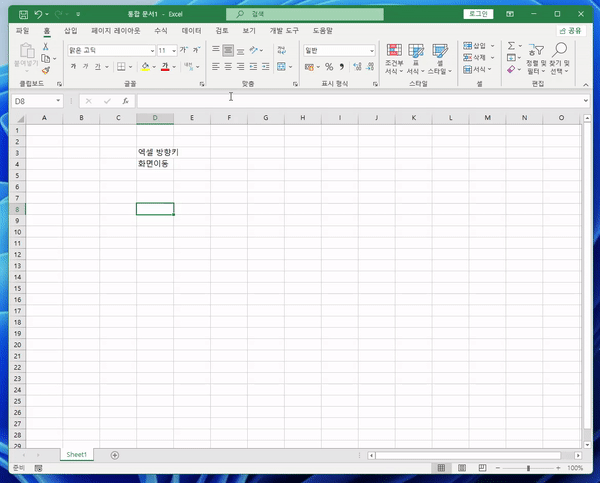
Task: Center text horizontally
Action: point(228,67)
